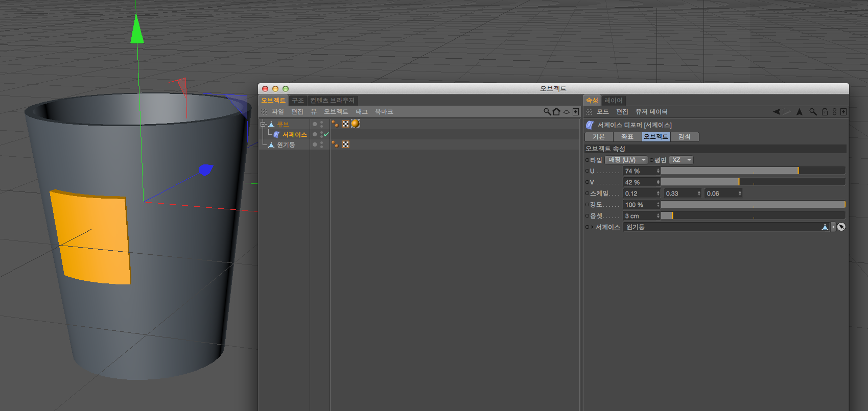Click the orange material tag on 큐브
This screenshot has width=868, height=411.
pos(356,124)
